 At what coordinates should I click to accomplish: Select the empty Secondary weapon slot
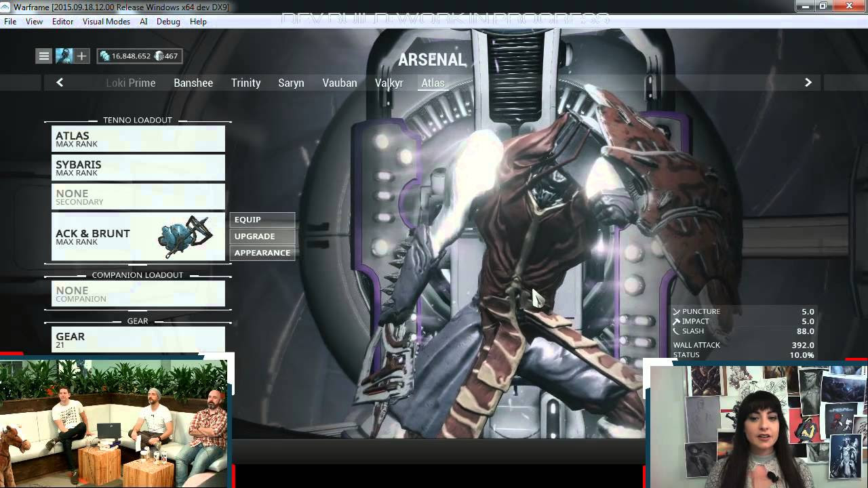[x=138, y=197]
